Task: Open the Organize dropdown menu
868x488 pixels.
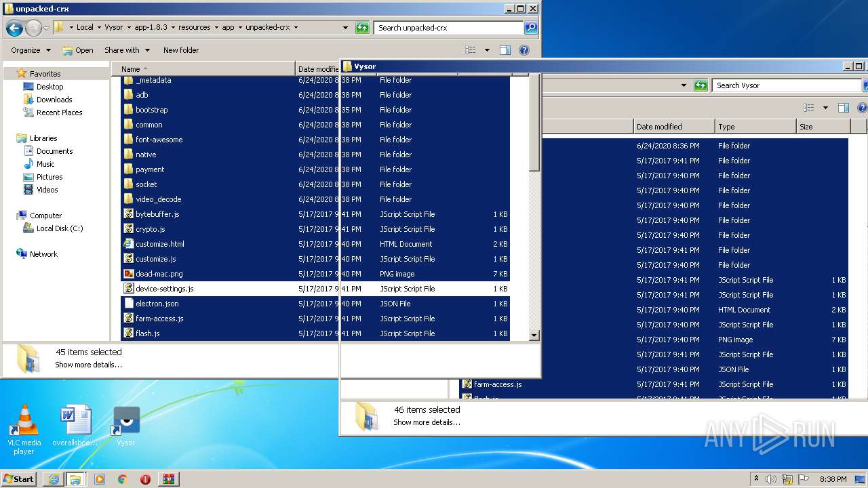Action: point(31,50)
